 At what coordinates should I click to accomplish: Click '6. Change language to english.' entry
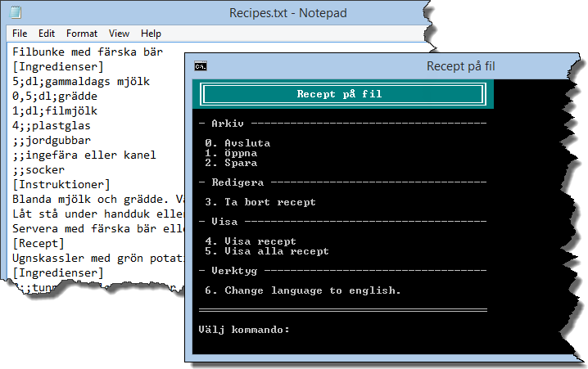point(303,290)
